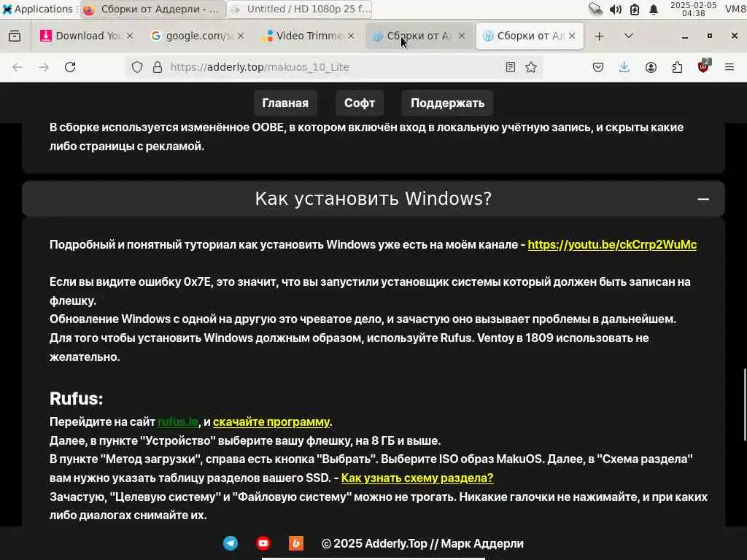
Task: Focus the adderly.top address bar
Action: 333,67
